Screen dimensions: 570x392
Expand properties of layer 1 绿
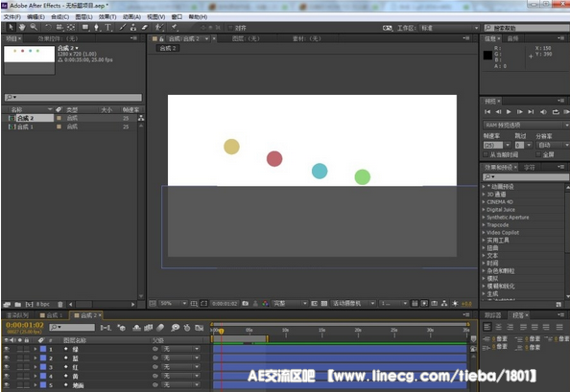click(x=36, y=349)
